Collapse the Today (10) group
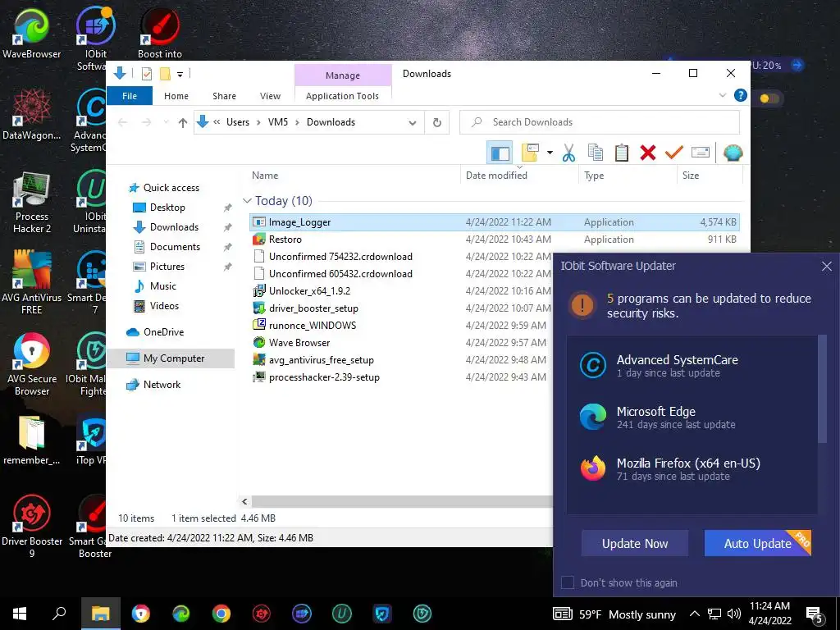Image resolution: width=840 pixels, height=630 pixels. pos(247,201)
